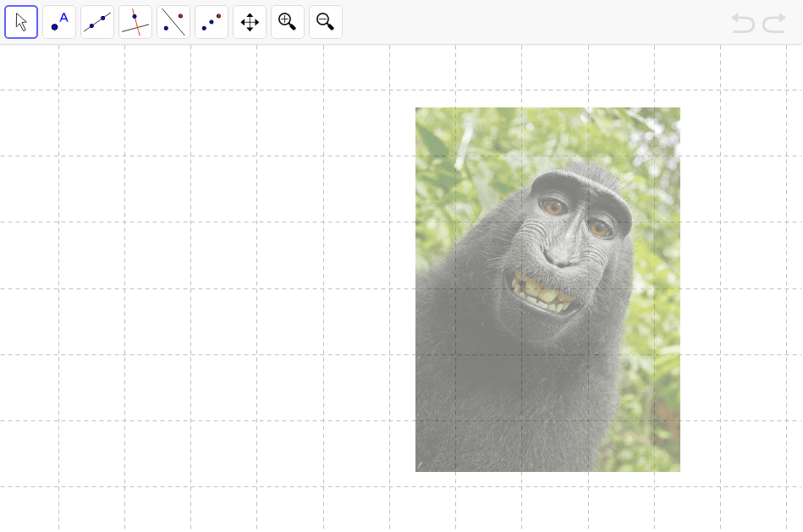Select the Move arrow tool
Image resolution: width=803 pixels, height=532 pixels.
pyautogui.click(x=21, y=22)
